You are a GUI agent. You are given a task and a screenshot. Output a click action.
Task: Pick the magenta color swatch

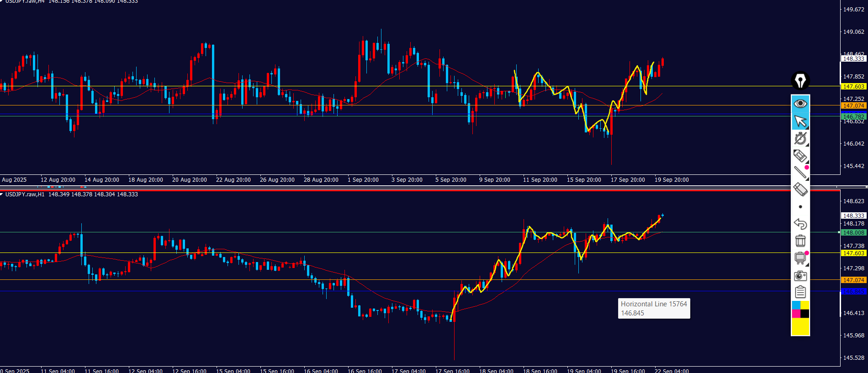[x=796, y=314]
